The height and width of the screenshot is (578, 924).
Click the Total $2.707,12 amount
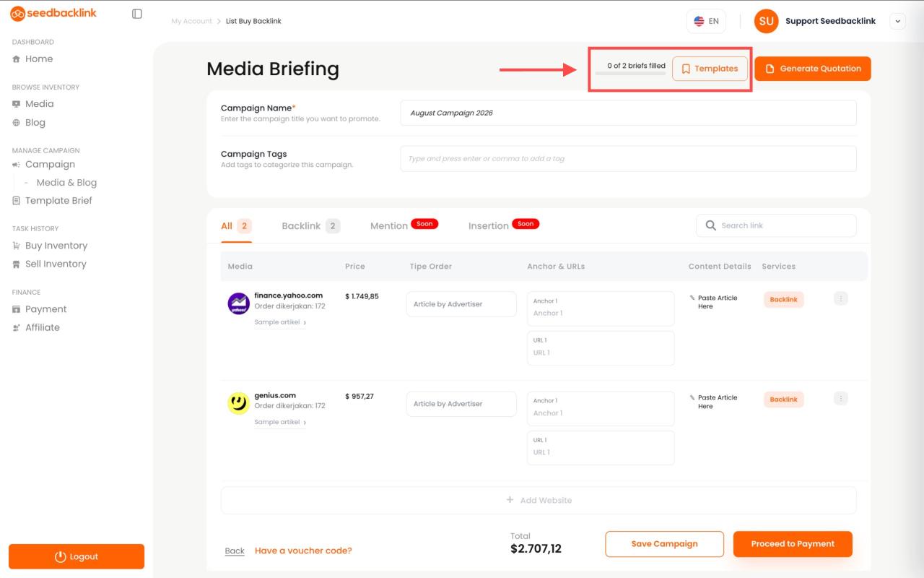[x=536, y=548]
